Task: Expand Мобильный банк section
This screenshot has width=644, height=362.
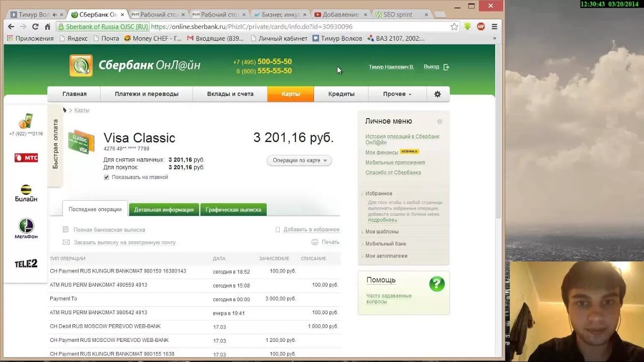Action: [386, 244]
